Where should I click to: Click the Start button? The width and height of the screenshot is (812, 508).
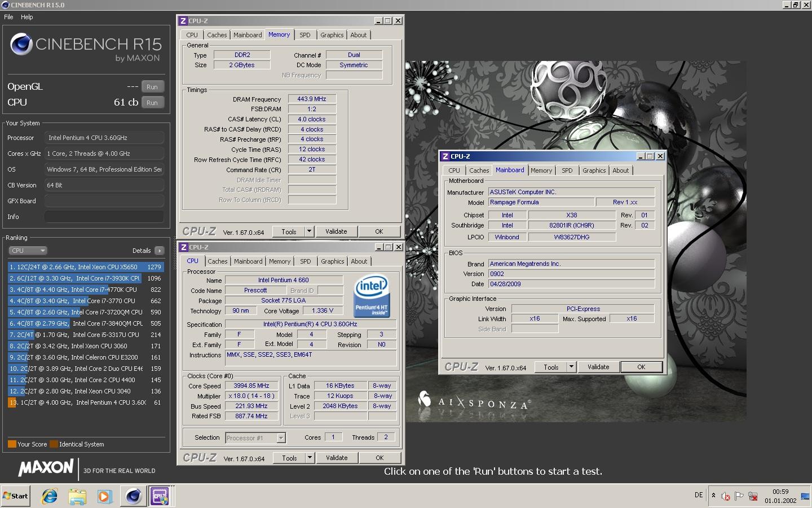point(15,496)
